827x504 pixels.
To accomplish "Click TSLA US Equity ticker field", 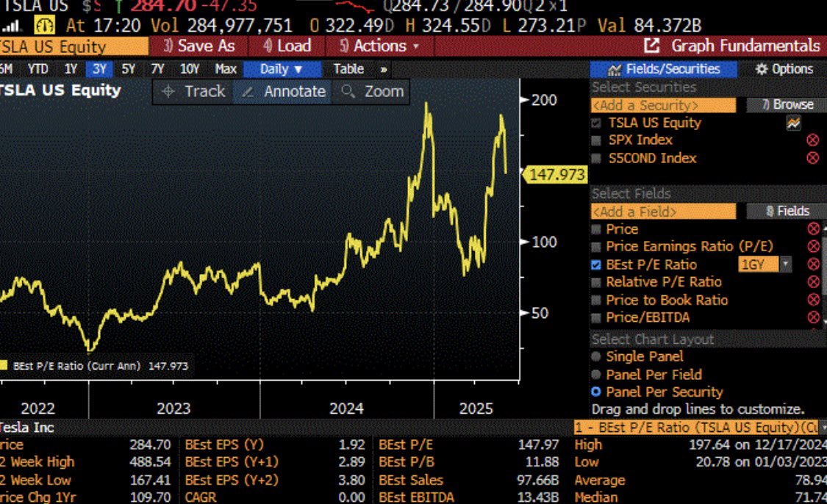I will (74, 46).
